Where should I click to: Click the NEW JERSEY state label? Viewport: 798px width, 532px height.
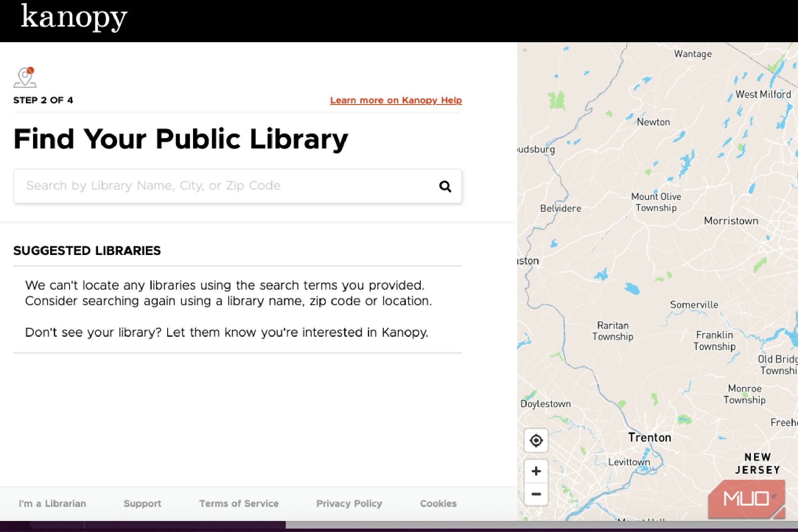tap(757, 464)
